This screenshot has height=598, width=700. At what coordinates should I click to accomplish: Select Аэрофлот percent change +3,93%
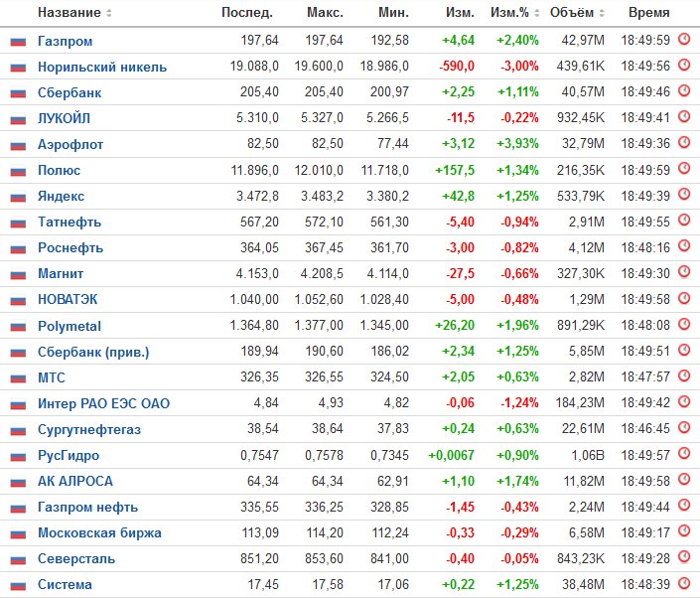[518, 144]
